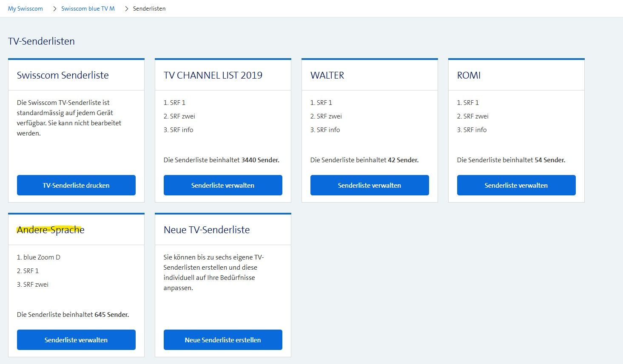Manage the WALTER Senderliste
Screen dimensions: 623x364
(370, 185)
